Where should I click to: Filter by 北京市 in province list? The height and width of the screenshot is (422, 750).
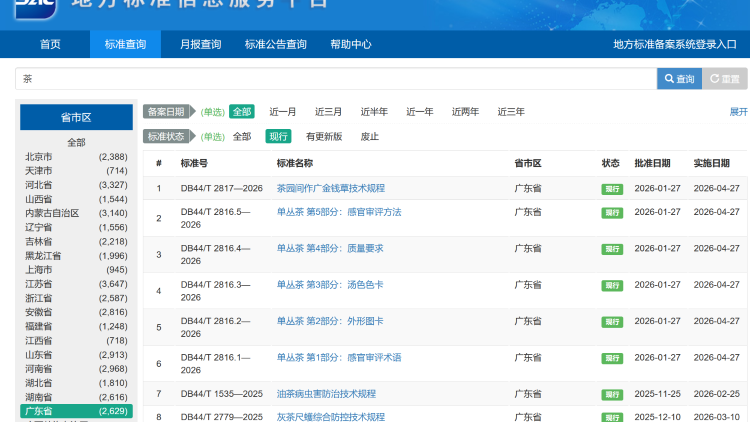[x=39, y=157]
